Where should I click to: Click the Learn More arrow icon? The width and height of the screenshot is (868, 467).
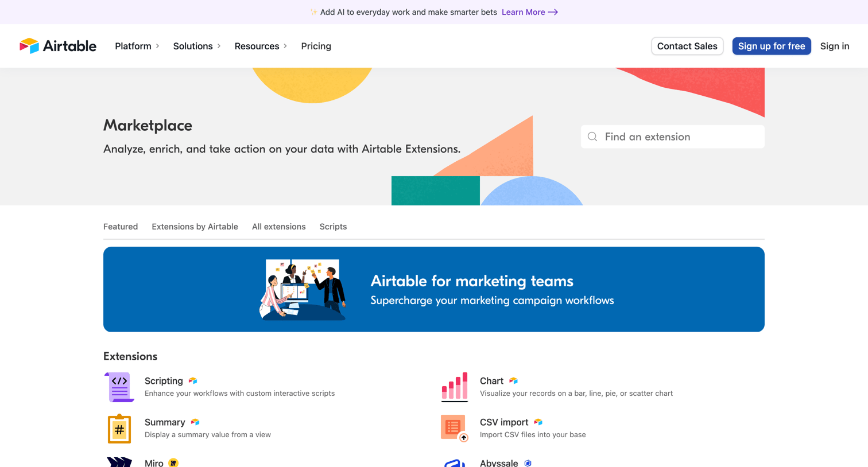(553, 12)
